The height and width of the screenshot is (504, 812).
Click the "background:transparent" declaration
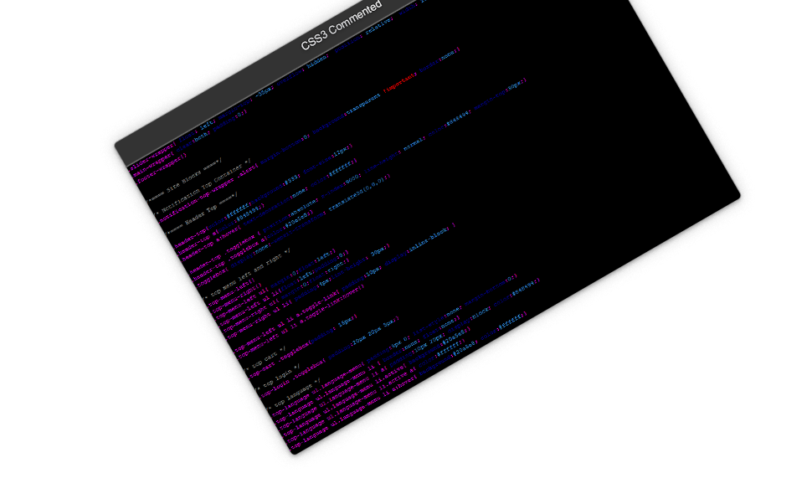[346, 114]
